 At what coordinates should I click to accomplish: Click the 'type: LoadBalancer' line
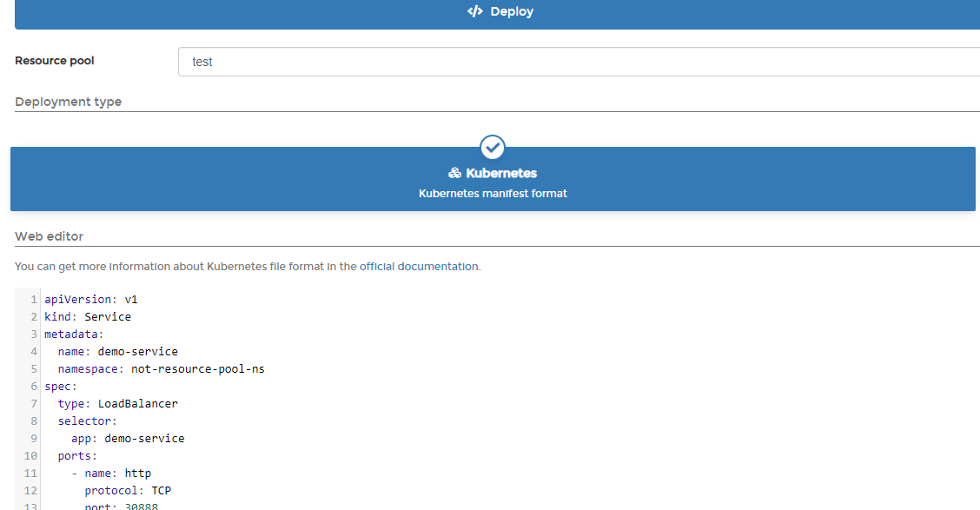(117, 404)
